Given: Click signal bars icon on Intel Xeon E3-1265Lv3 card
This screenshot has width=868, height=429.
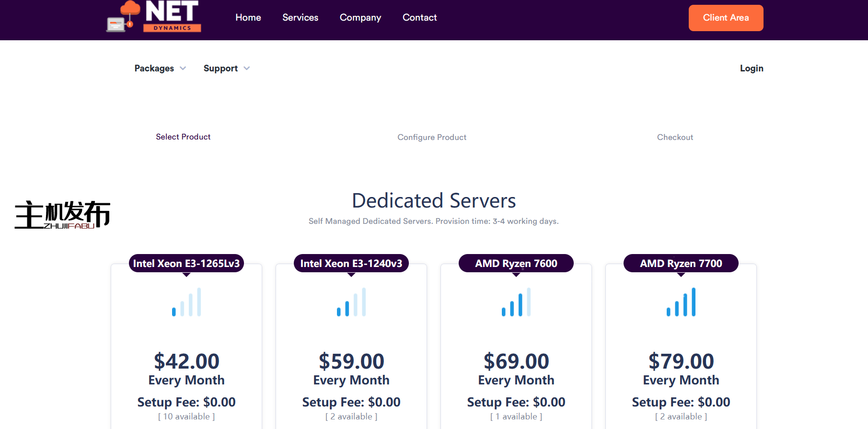Looking at the screenshot, I should [186, 302].
